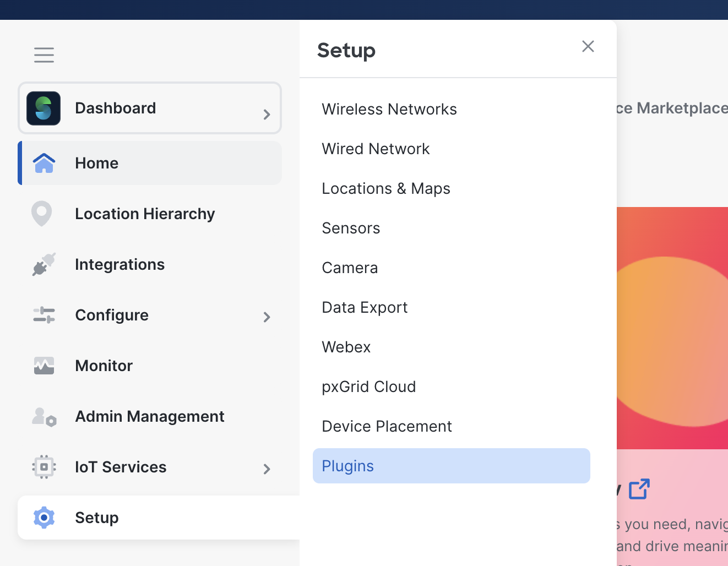This screenshot has width=728, height=566.
Task: Click the Setup gear icon
Action: click(x=44, y=518)
